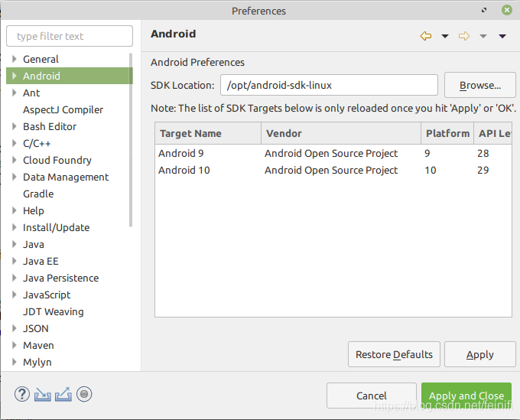Click the Apply button
The image size is (520, 420).
click(480, 354)
